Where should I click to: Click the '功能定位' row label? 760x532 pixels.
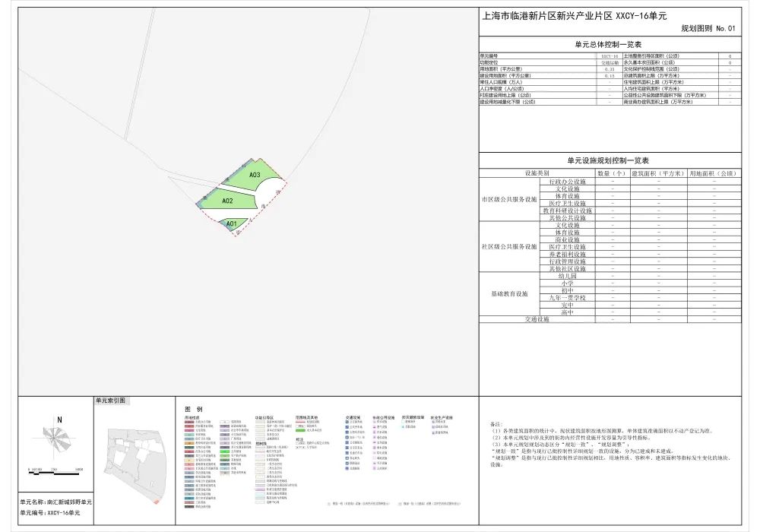pyautogui.click(x=489, y=62)
